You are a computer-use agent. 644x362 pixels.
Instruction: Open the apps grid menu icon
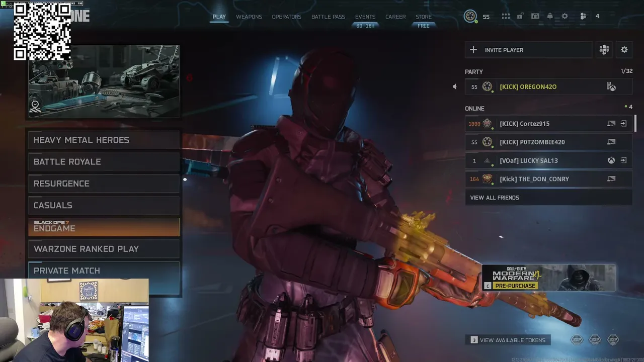pyautogui.click(x=506, y=17)
